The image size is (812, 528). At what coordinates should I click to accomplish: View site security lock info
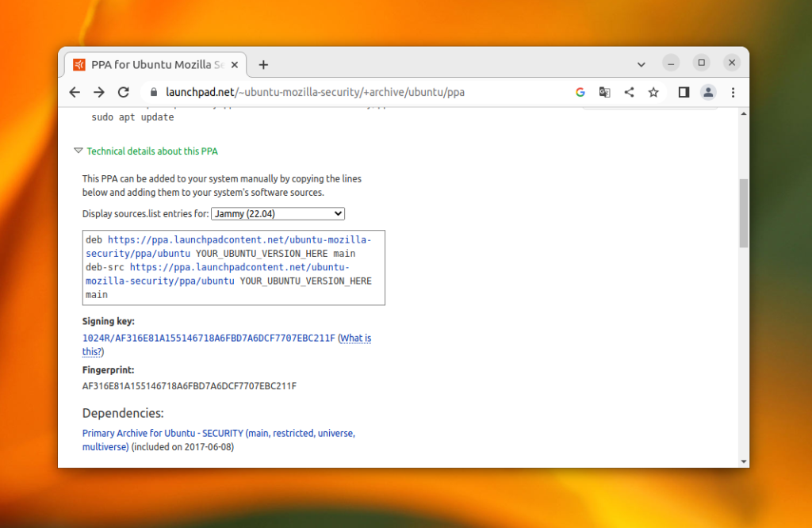tap(153, 92)
